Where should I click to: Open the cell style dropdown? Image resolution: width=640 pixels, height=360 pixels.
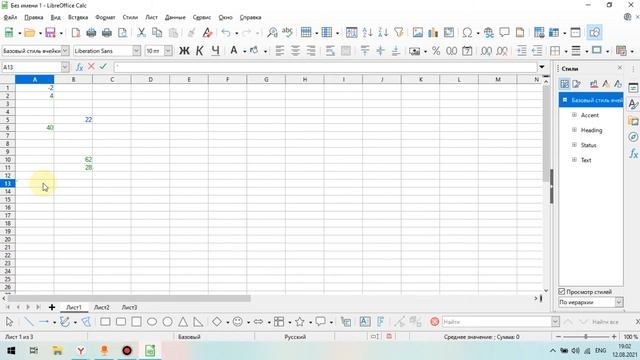pos(65,51)
